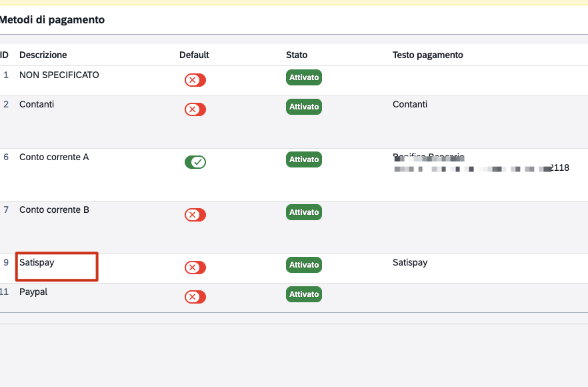Open payment method ID 9

click(x=6, y=262)
